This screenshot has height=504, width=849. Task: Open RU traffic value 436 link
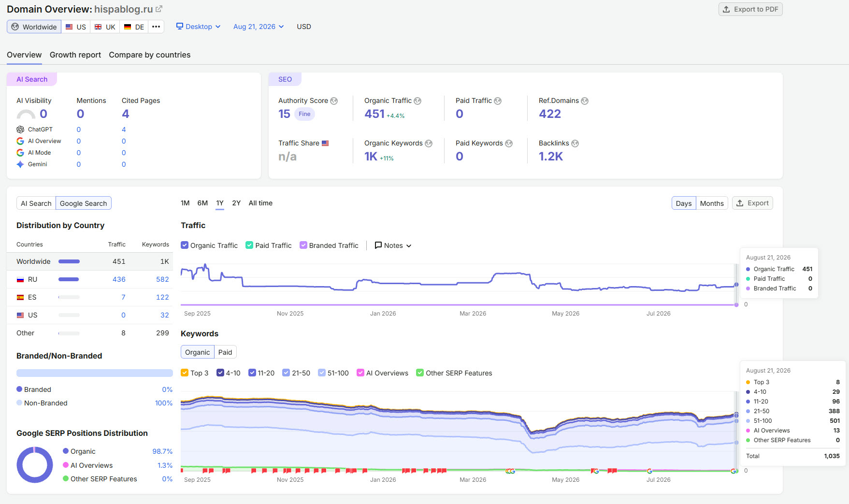click(x=119, y=279)
